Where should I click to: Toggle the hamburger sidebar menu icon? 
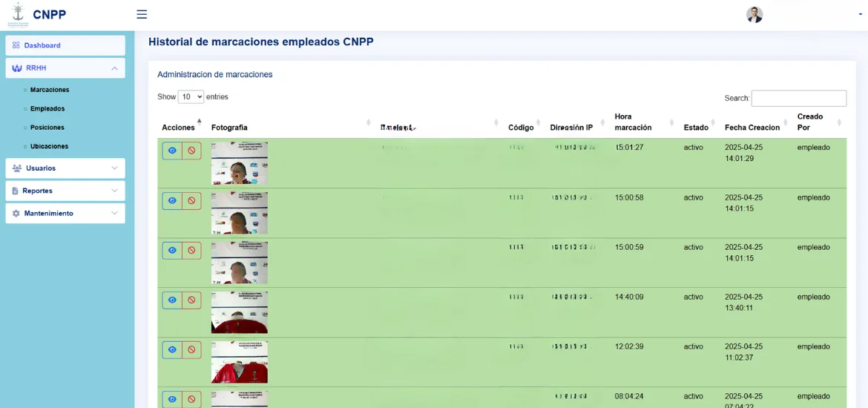pyautogui.click(x=142, y=14)
